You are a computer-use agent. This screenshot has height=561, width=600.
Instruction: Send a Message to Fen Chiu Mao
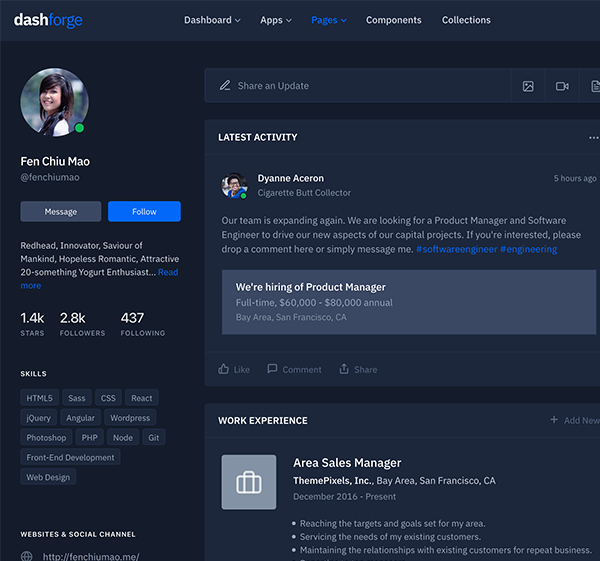pyautogui.click(x=60, y=212)
